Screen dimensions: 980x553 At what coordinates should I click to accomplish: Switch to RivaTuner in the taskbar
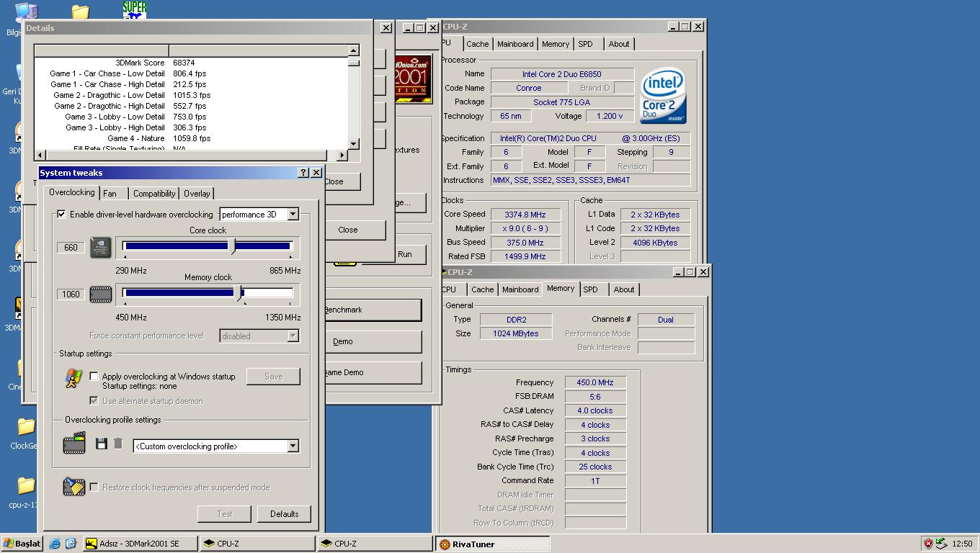(493, 544)
